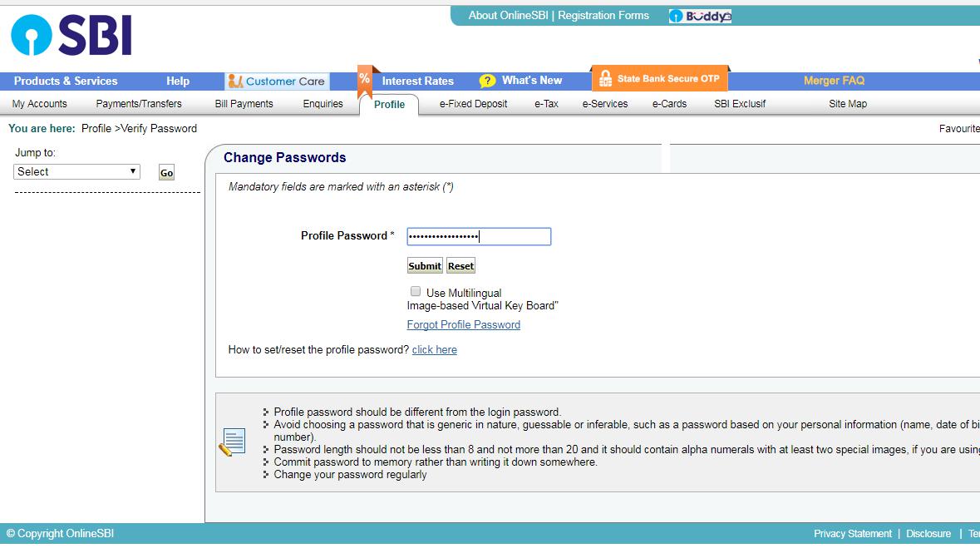
Task: Click the mandatory fields asterisk note
Action: pyautogui.click(x=341, y=187)
